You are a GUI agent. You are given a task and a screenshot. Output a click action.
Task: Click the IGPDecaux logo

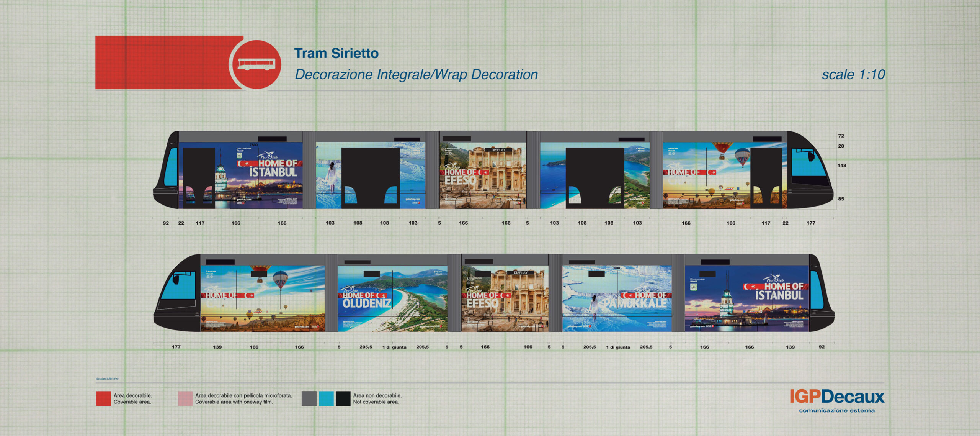(x=837, y=397)
